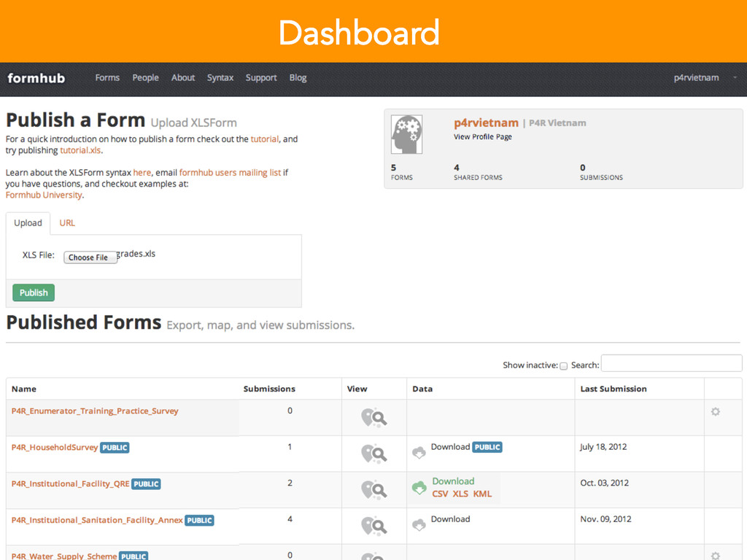Click green Download link for Institutional_Facility_QRE
Viewport: 747px width, 560px height.
(x=453, y=481)
